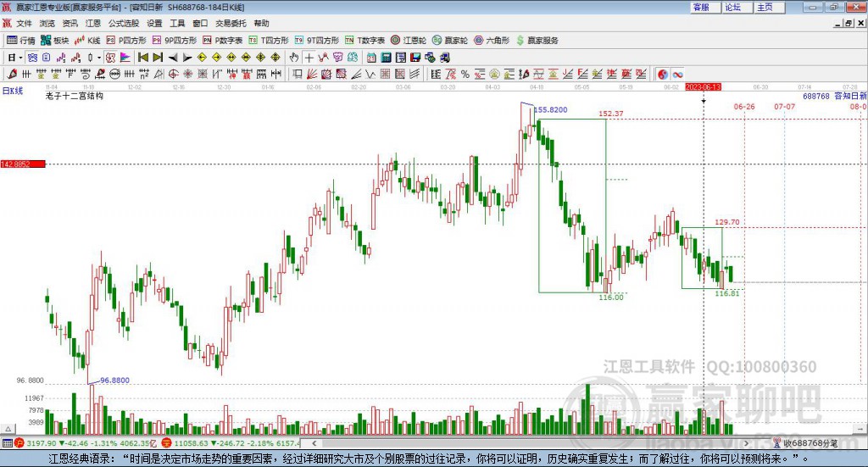Click the save floppy disk icon
The width and height of the screenshot is (868, 467).
coord(415,58)
